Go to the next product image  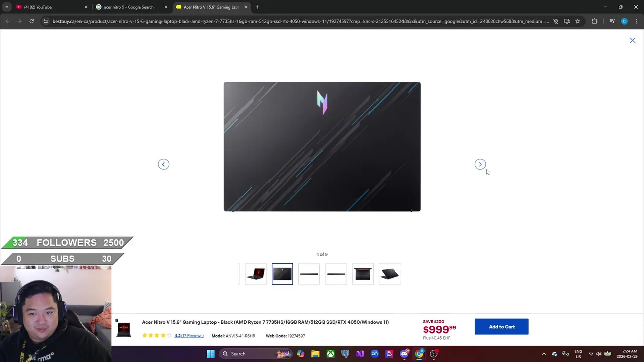pyautogui.click(x=480, y=164)
